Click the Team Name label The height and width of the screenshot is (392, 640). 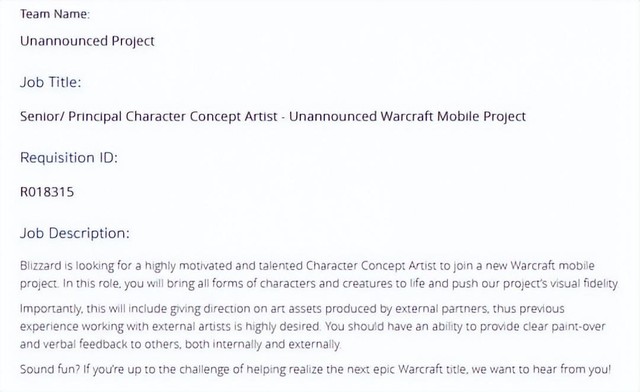[55, 14]
